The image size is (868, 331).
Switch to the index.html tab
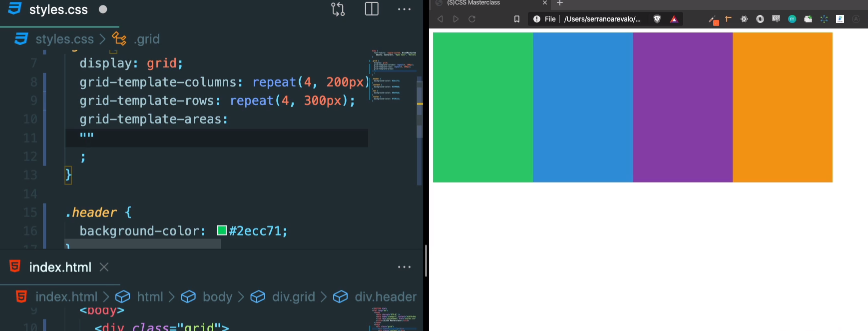click(x=60, y=267)
